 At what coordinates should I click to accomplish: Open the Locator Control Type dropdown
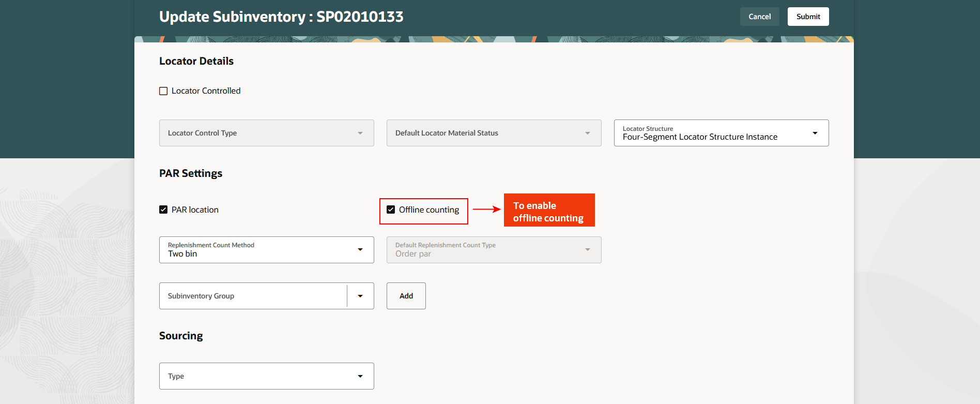tap(258, 133)
